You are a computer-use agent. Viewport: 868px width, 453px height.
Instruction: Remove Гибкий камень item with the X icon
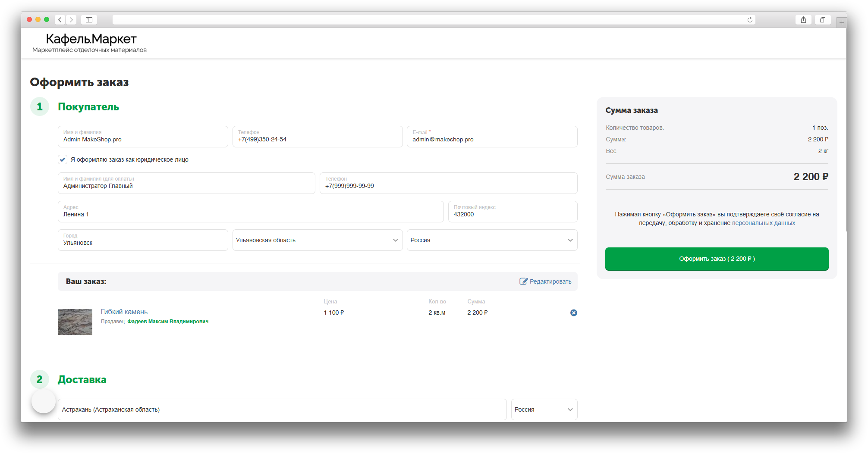tap(573, 313)
